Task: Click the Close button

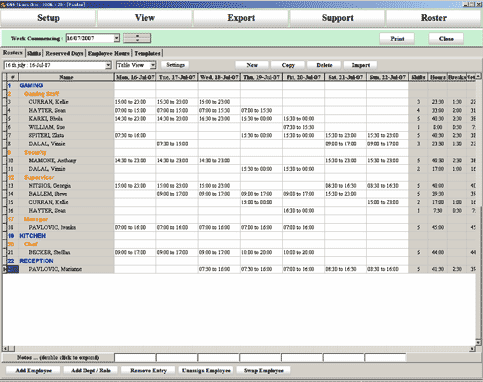Action: [x=446, y=39]
